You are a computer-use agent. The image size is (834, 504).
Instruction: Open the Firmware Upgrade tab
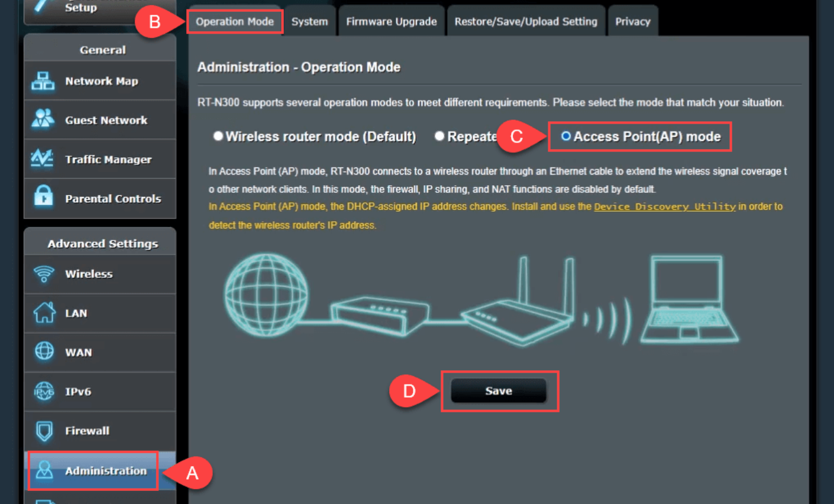(x=392, y=21)
